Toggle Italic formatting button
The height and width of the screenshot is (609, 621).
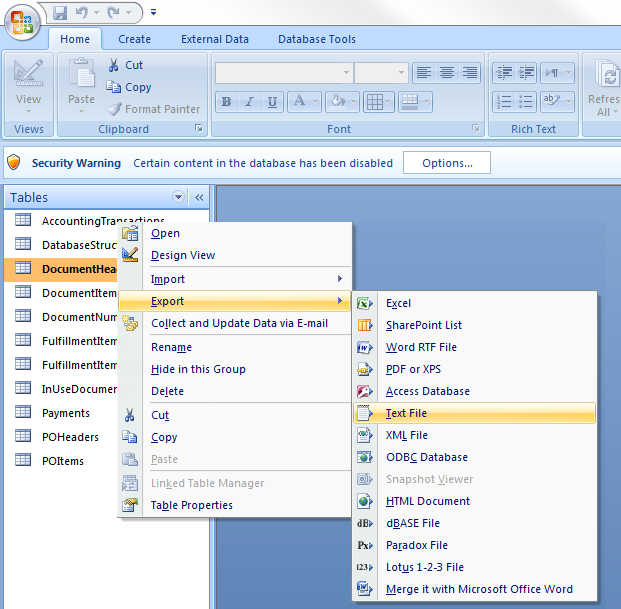(x=249, y=102)
